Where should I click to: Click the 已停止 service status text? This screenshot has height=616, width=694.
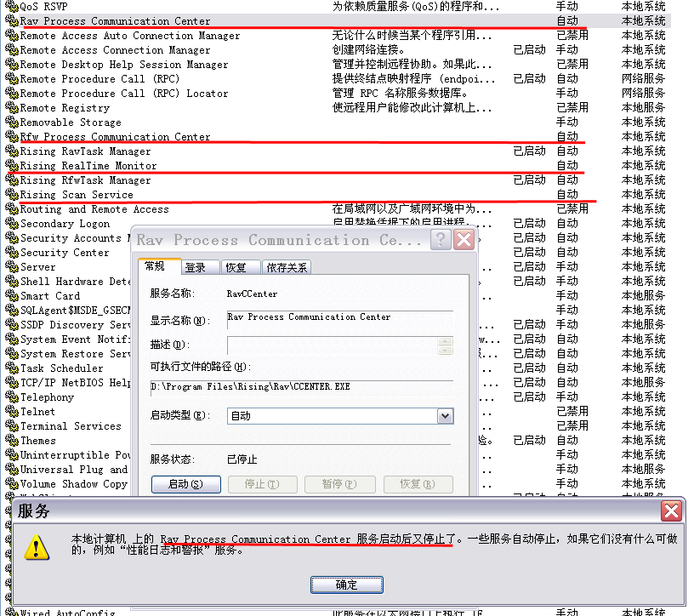(x=242, y=459)
